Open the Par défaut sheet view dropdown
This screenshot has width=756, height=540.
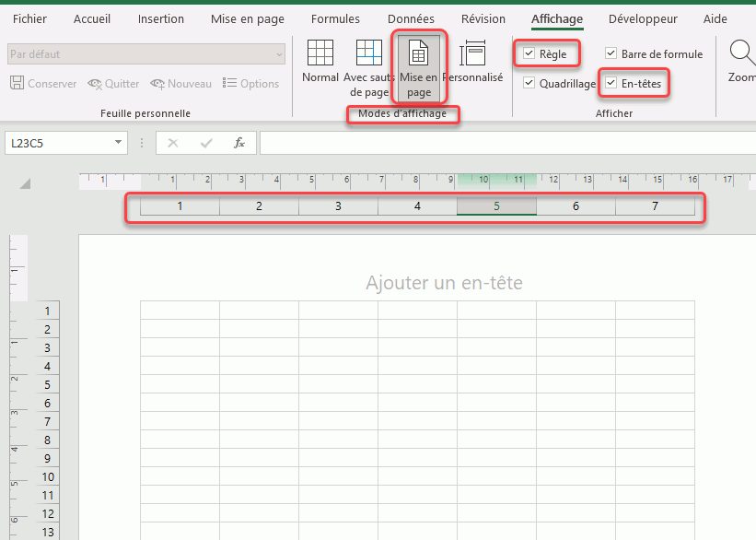coord(279,55)
